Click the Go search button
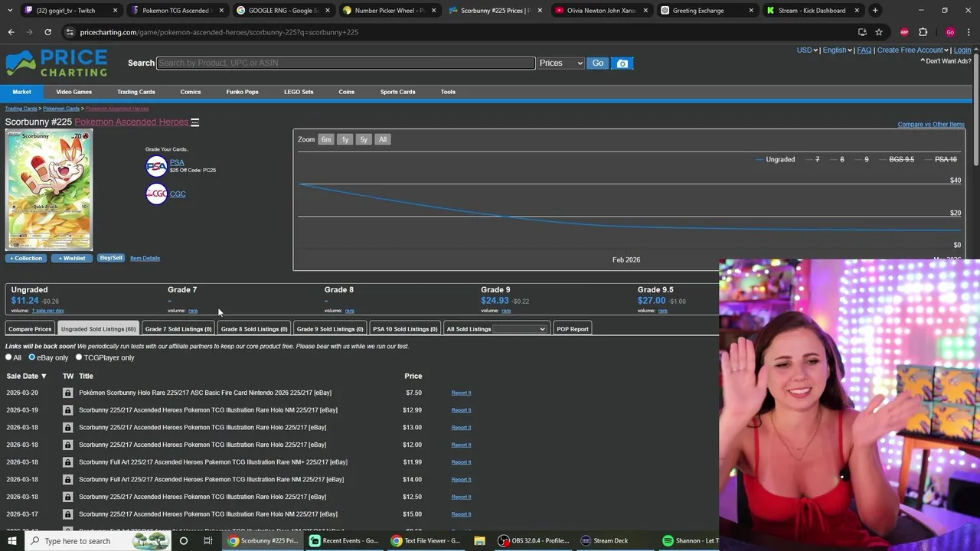Image resolution: width=980 pixels, height=551 pixels. (x=598, y=64)
